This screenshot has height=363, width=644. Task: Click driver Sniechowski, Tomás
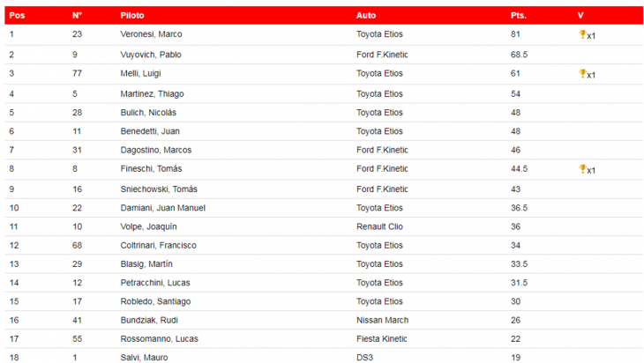point(159,189)
